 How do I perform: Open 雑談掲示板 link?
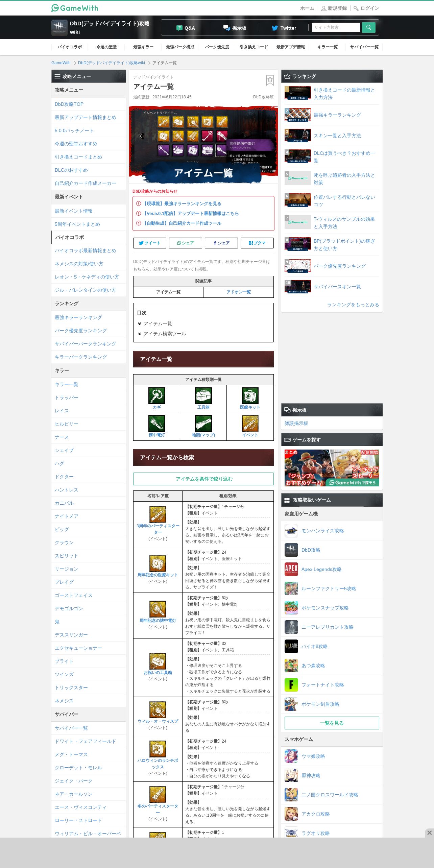pyautogui.click(x=296, y=423)
